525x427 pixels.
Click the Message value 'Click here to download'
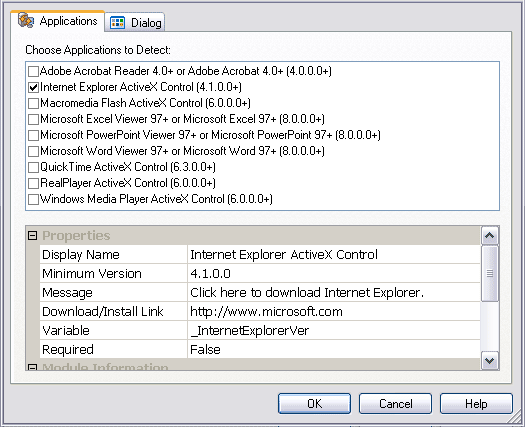pos(334,293)
